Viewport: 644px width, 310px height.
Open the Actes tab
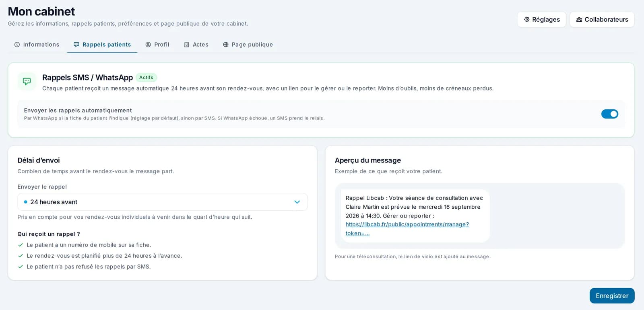(196, 45)
